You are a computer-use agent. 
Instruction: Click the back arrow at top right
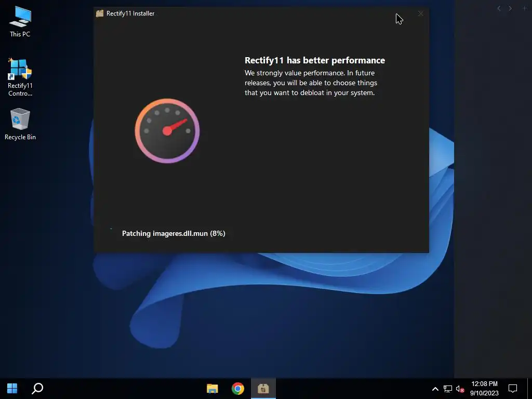(499, 8)
